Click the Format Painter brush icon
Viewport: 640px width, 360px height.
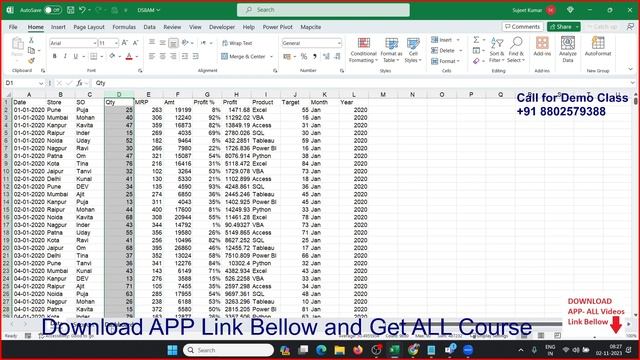(x=31, y=61)
